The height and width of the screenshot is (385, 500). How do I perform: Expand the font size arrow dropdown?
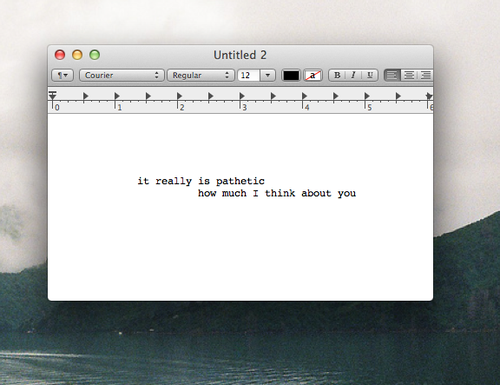(268, 75)
